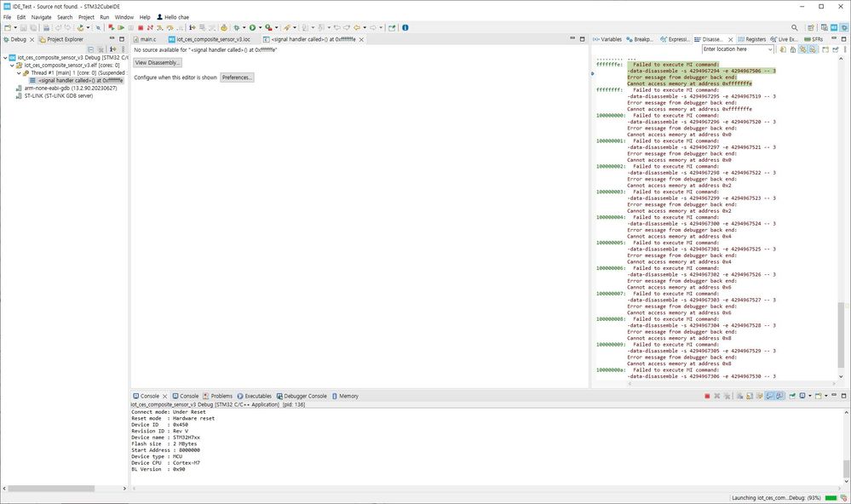The image size is (851, 504).
Task: Click Go to Program Counter home icon
Action: click(793, 49)
